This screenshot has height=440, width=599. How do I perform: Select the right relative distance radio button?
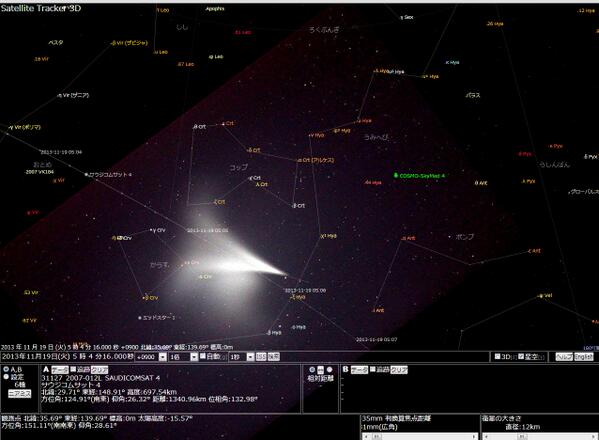point(329,370)
